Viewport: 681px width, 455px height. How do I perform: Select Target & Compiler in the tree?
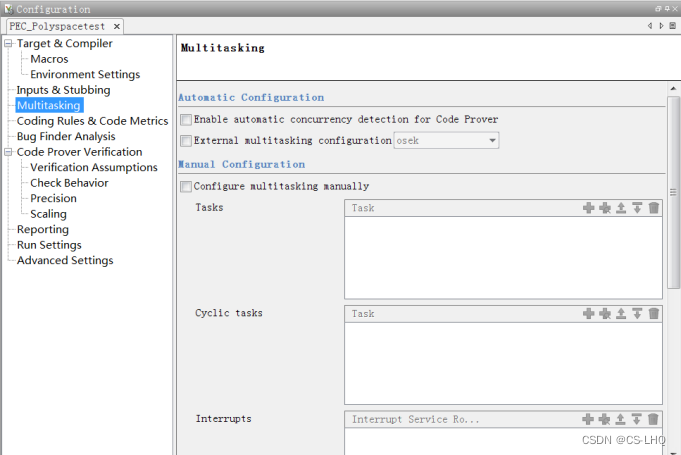[65, 43]
